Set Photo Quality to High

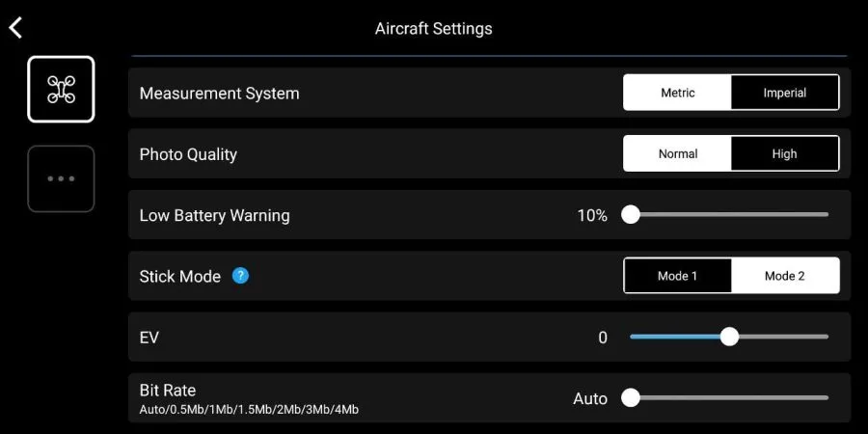point(785,154)
